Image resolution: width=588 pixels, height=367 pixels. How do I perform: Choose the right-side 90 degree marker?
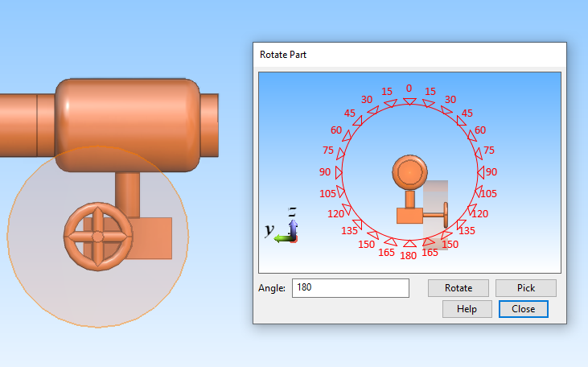[480, 172]
